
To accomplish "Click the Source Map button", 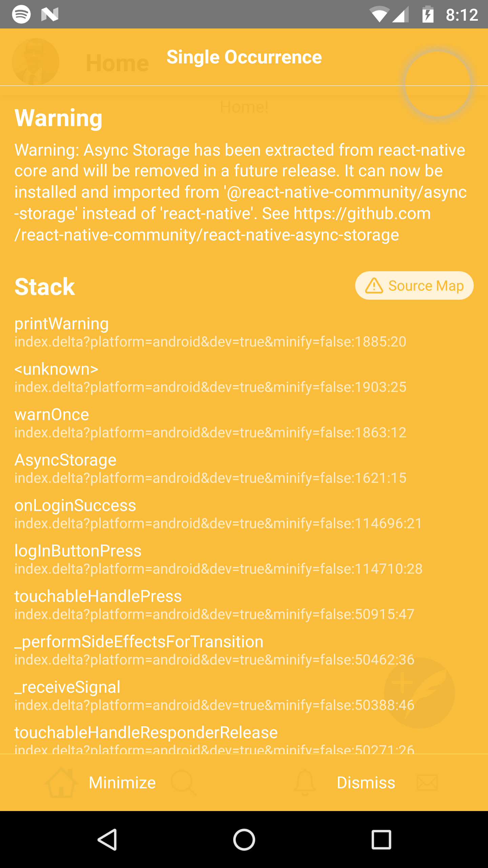I will click(414, 285).
